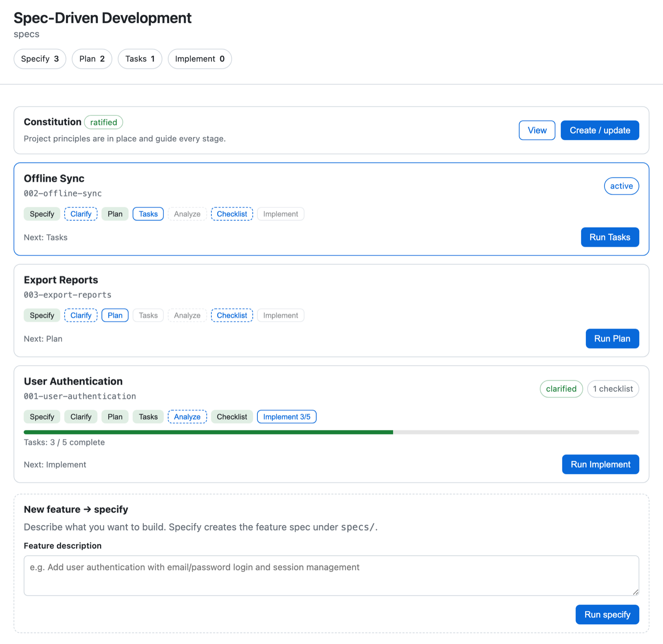Click Plan chip in User Authentication card
The width and height of the screenshot is (663, 644).
coord(115,417)
